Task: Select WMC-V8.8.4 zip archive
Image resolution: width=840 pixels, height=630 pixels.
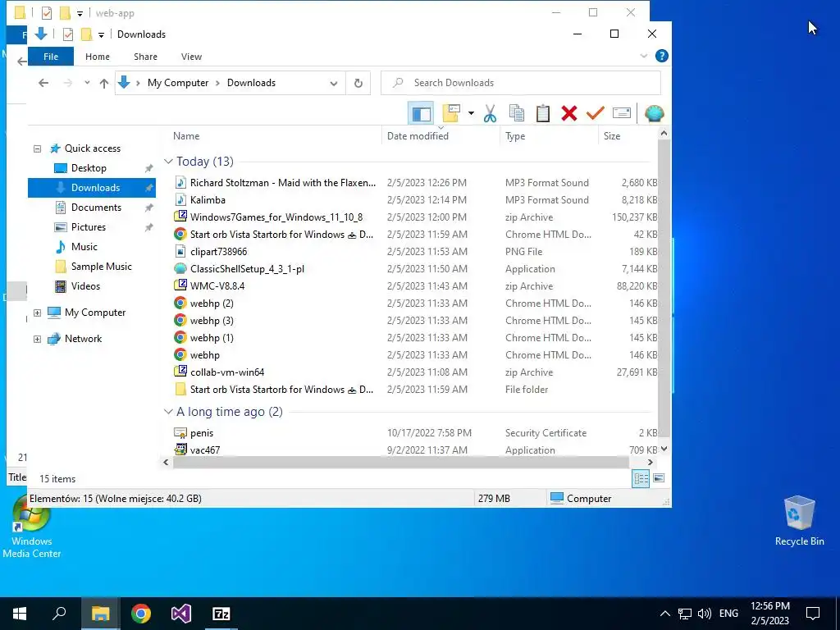Action: coord(217,286)
